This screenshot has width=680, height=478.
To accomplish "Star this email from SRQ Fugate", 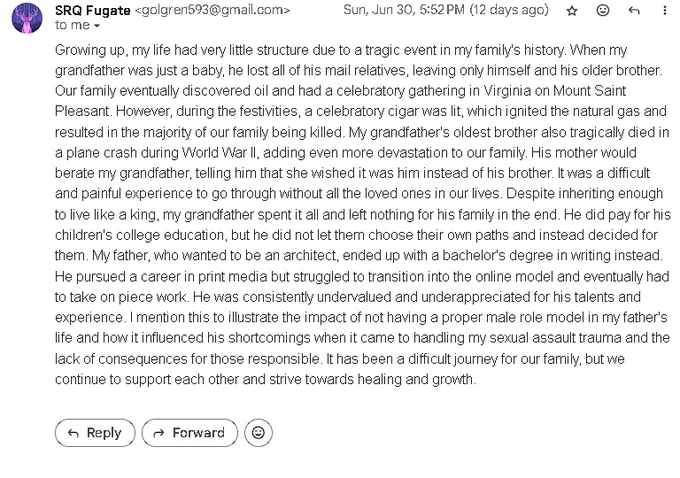I will point(572,10).
